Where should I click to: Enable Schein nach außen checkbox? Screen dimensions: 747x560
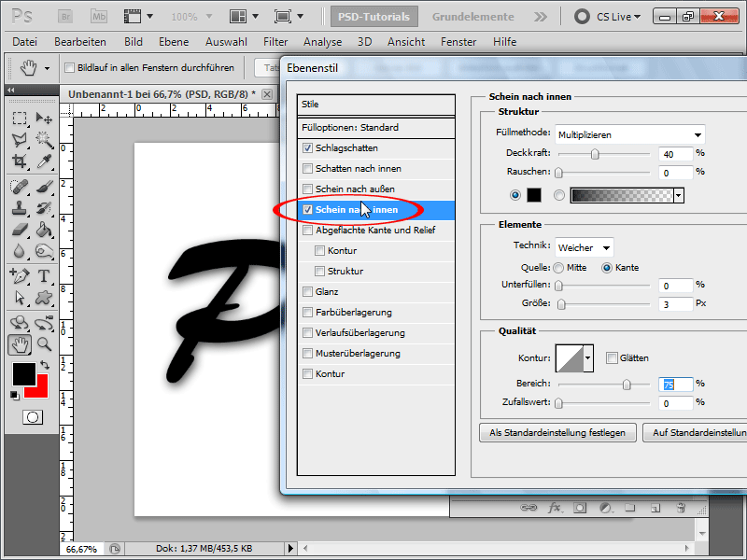[x=308, y=189]
